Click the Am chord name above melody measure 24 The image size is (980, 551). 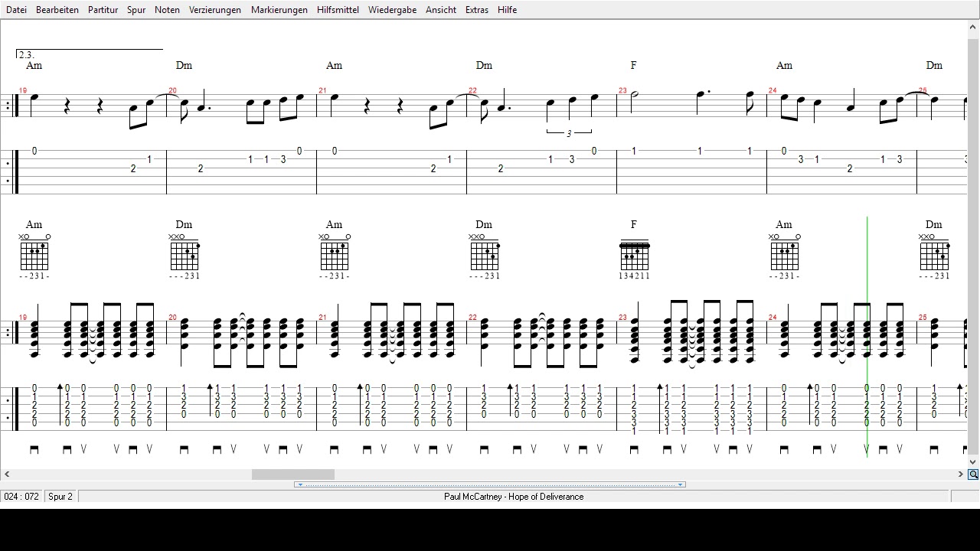tap(784, 66)
